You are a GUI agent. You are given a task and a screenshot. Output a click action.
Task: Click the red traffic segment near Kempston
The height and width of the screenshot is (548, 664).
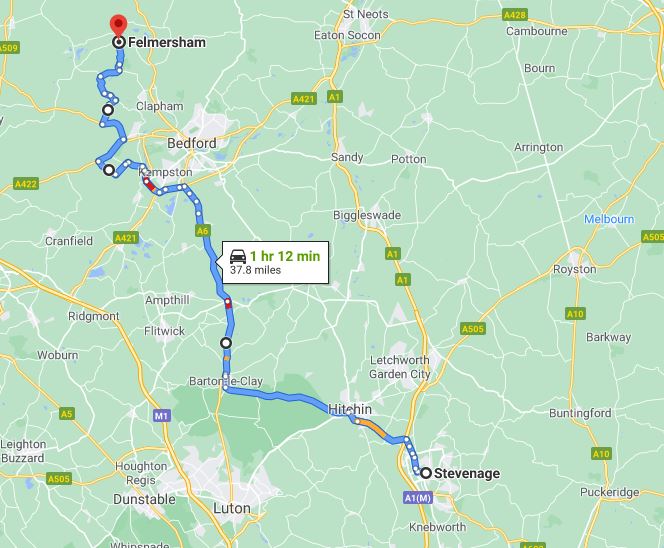(x=149, y=185)
